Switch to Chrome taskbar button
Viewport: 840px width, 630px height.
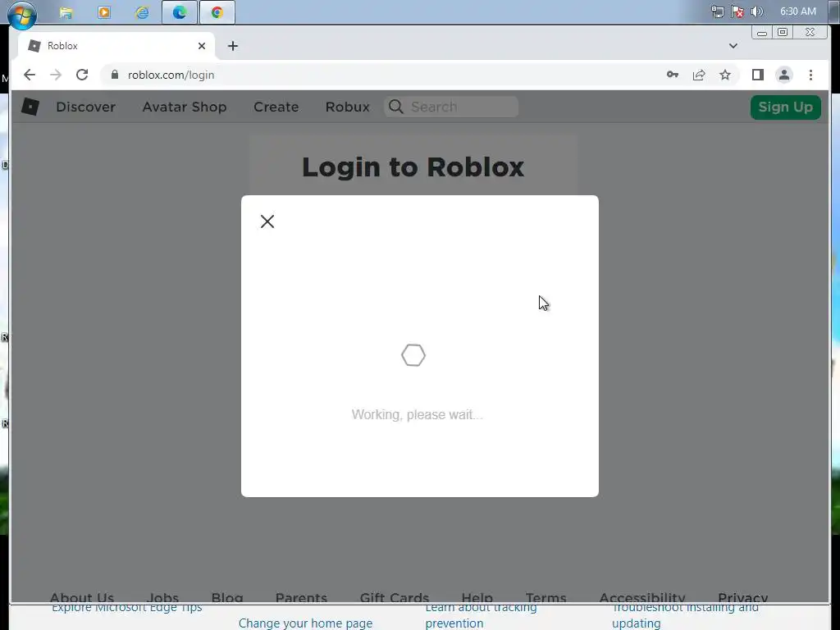(x=217, y=12)
